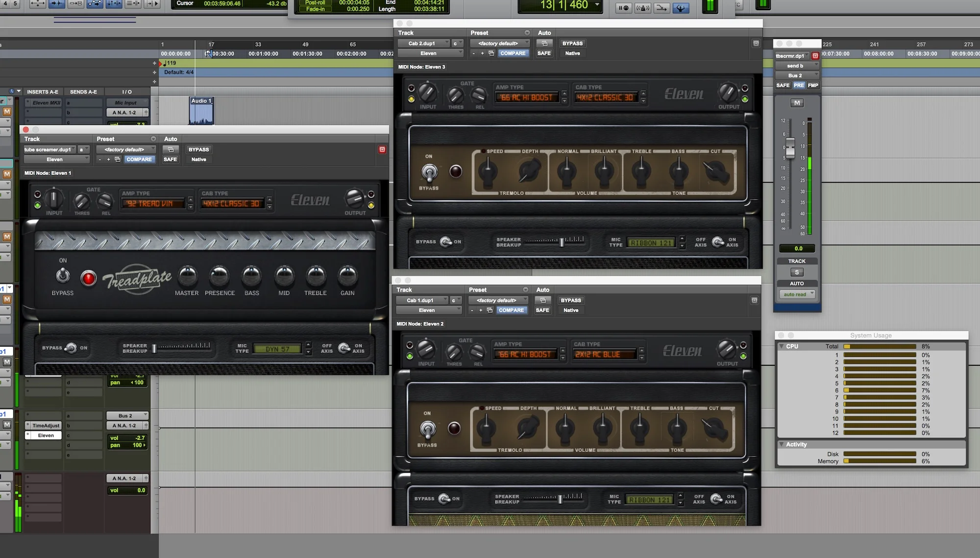Click the SENDS A-E column header
Screen dimensions: 980x558
click(83, 92)
